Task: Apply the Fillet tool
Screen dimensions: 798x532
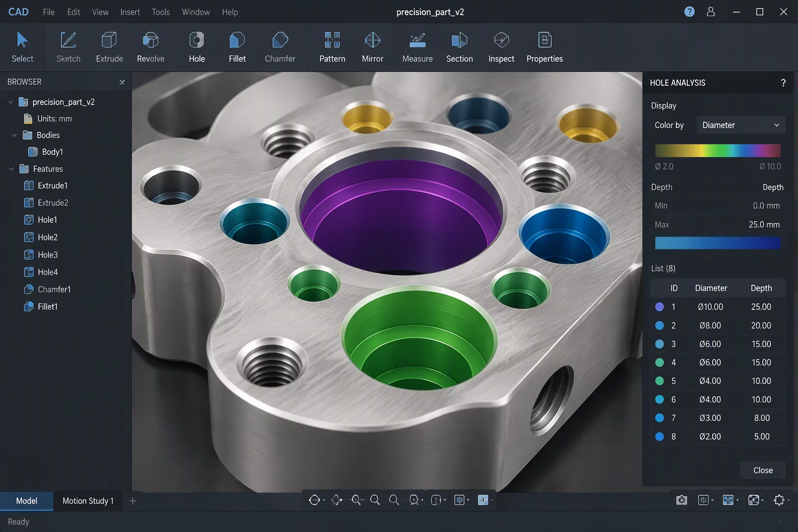Action: 237,47
